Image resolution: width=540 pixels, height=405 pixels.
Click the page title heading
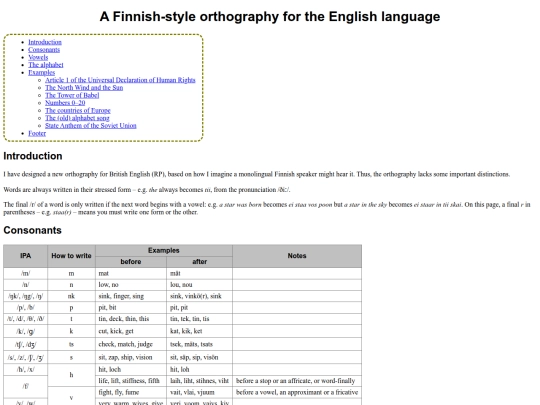click(x=270, y=17)
